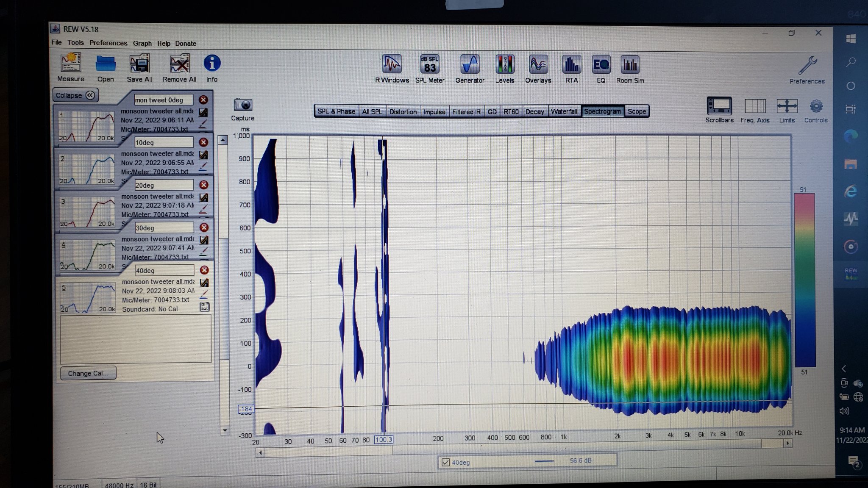
Task: Open graph Limits icon
Action: 787,106
